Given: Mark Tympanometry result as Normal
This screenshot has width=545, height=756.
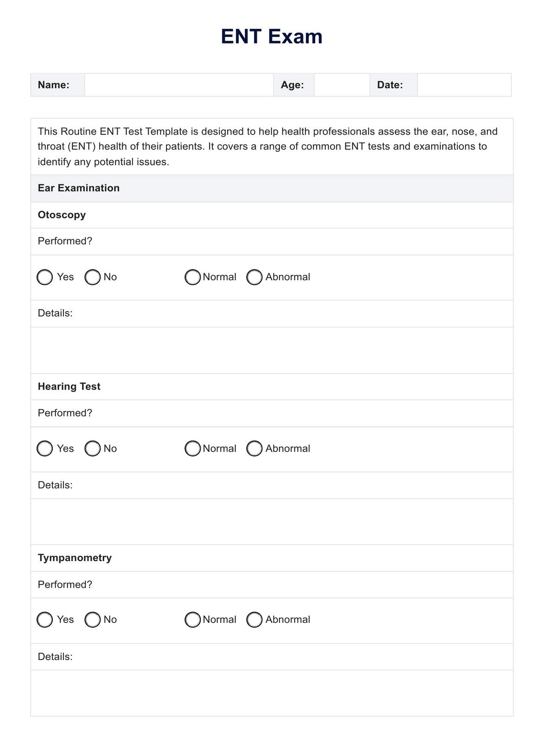Looking at the screenshot, I should (x=192, y=620).
